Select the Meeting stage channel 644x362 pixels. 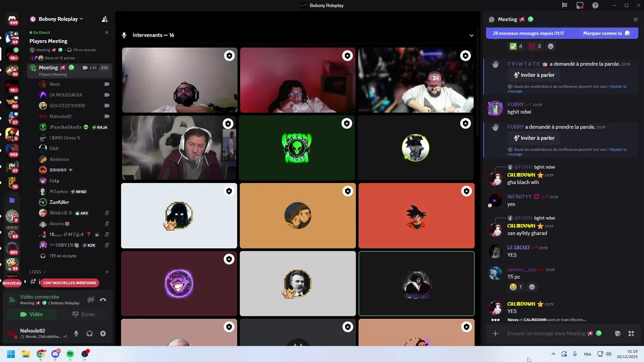tap(69, 70)
